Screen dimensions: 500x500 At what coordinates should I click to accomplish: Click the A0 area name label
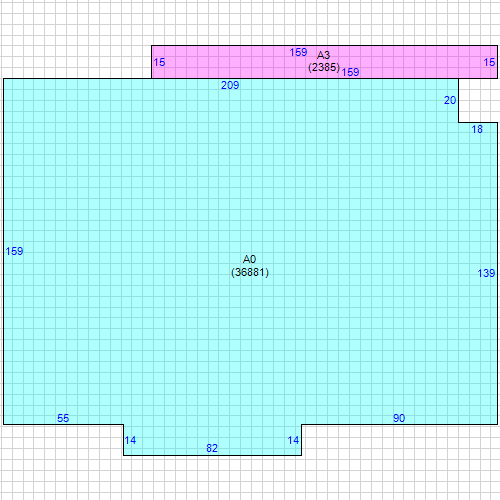(x=249, y=259)
